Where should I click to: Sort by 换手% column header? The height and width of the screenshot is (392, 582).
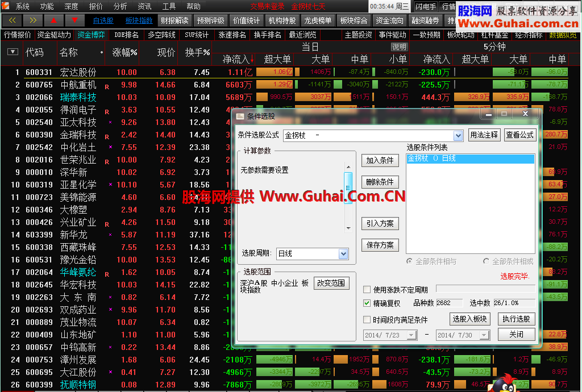tap(197, 53)
